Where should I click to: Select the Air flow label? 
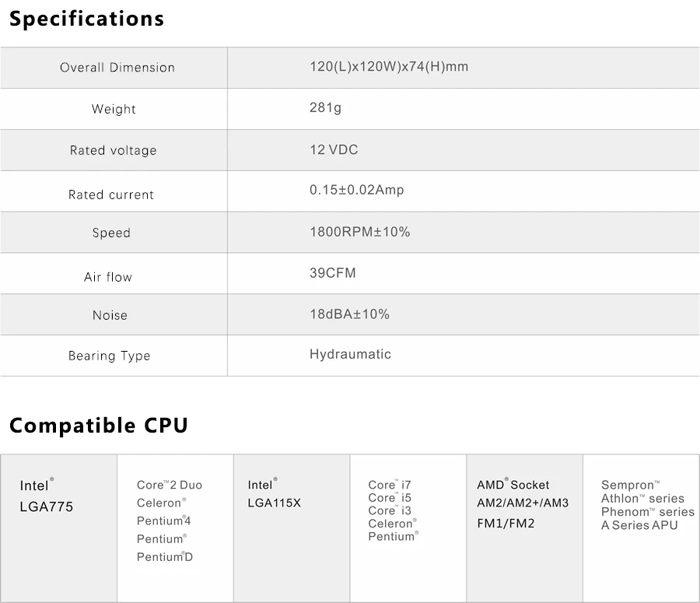pos(108,277)
